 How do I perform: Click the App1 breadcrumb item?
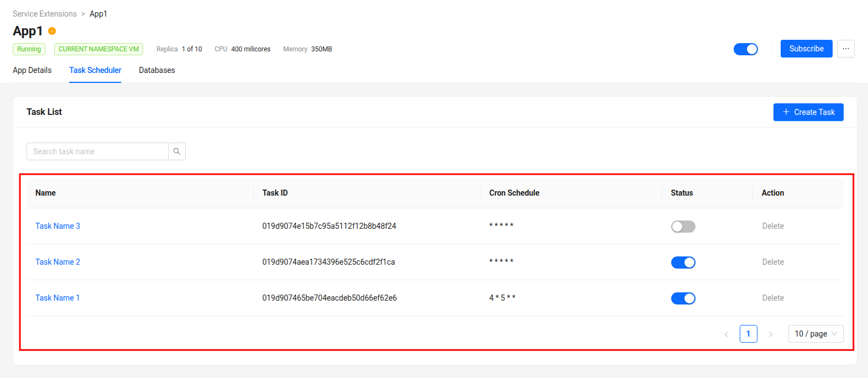point(98,14)
